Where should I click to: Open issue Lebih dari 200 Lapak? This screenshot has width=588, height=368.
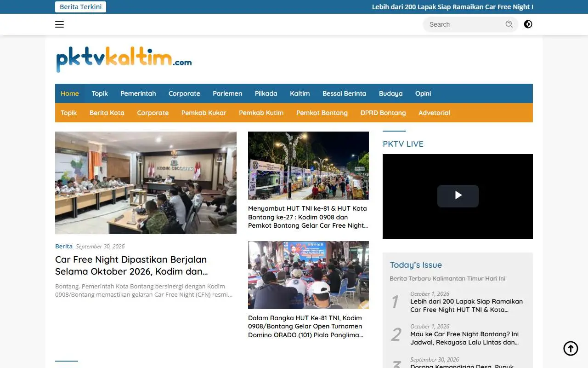click(x=466, y=305)
